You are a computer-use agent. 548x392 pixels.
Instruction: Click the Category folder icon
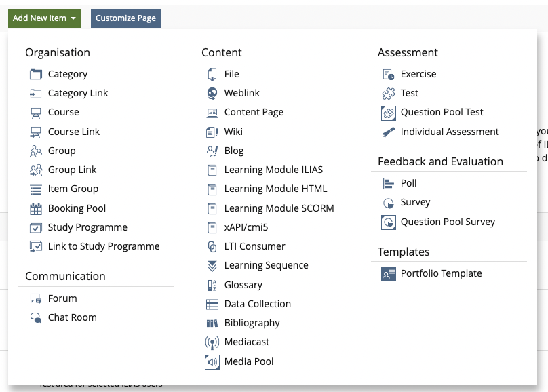(36, 74)
